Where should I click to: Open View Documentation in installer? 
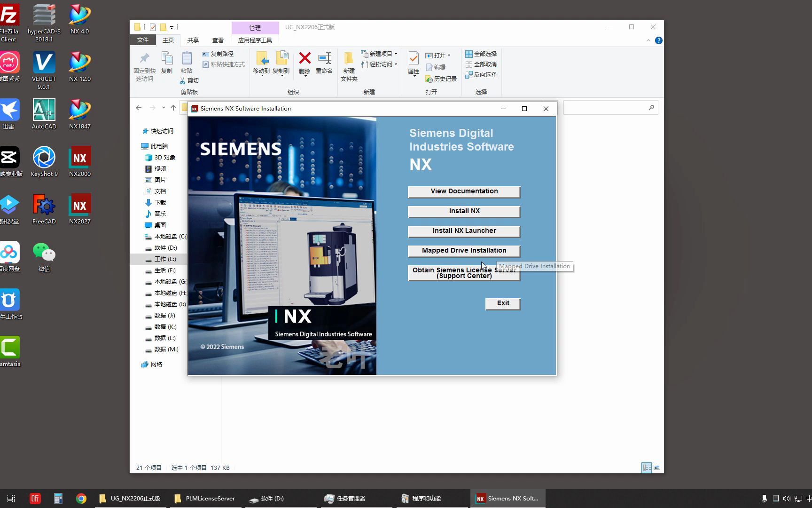tap(464, 191)
